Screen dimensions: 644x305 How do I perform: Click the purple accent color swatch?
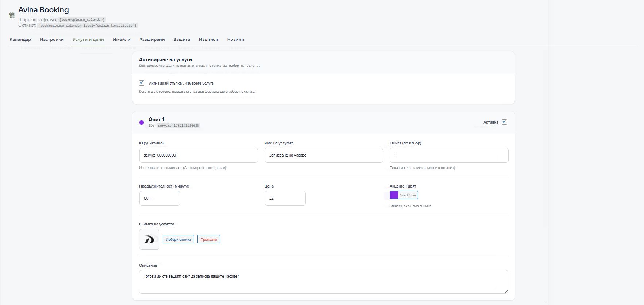click(x=394, y=195)
